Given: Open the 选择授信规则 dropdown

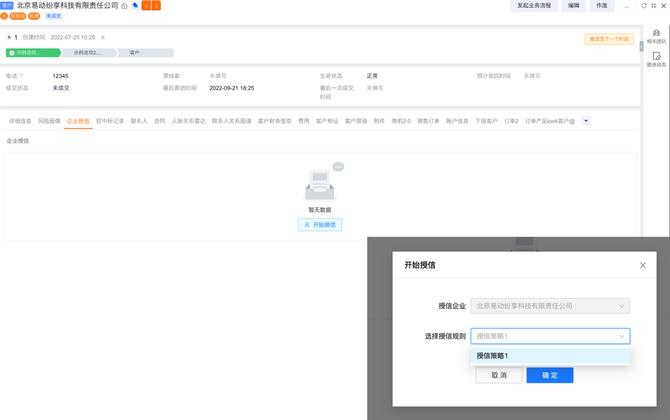Looking at the screenshot, I should point(550,336).
